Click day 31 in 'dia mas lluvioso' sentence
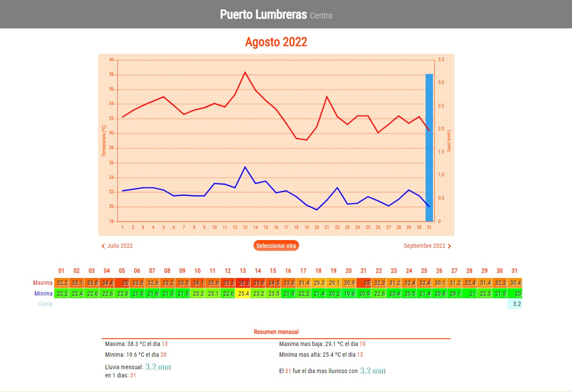The image size is (572, 392). 288,371
